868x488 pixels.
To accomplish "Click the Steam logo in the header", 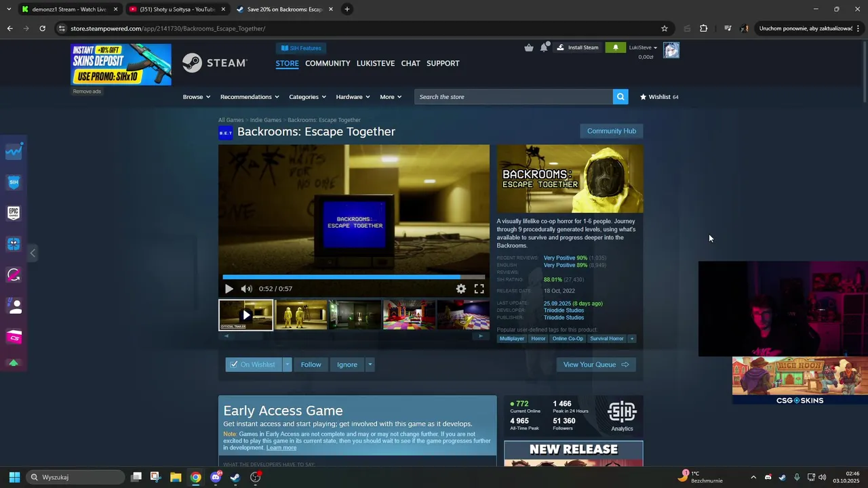I will point(214,63).
